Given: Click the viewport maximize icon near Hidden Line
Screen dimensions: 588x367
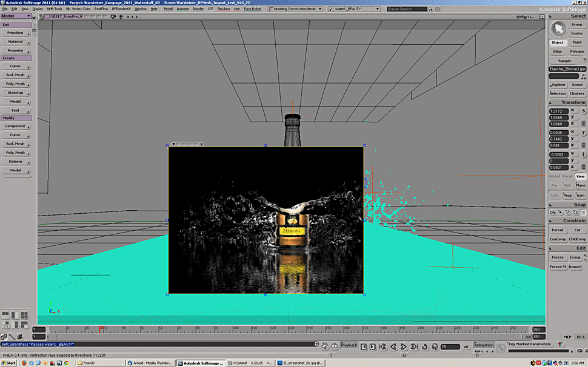Looking at the screenshot, I should click(541, 17).
